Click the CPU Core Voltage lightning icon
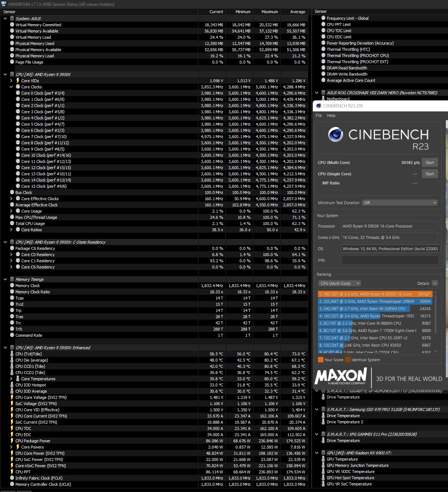The width and height of the screenshot is (448, 492). [x=12, y=397]
